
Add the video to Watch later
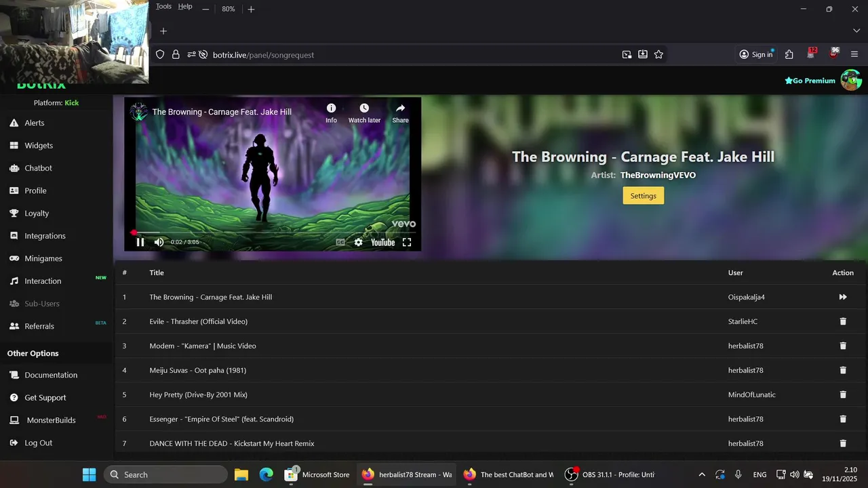(364, 113)
